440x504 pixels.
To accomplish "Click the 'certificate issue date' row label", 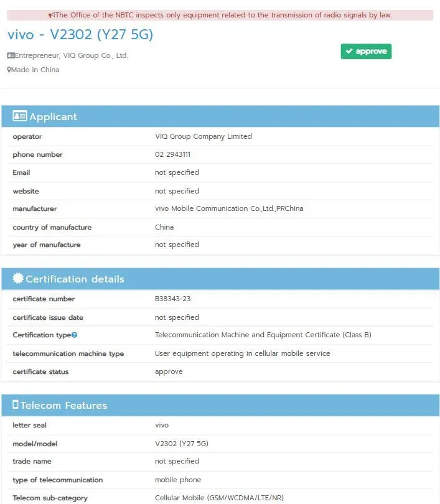I will click(x=48, y=317).
